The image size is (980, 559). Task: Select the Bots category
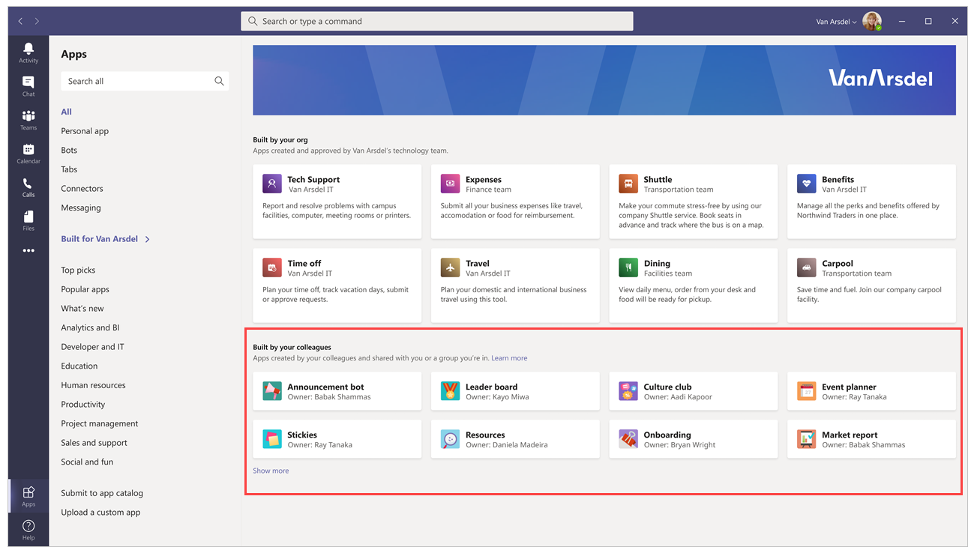(69, 150)
